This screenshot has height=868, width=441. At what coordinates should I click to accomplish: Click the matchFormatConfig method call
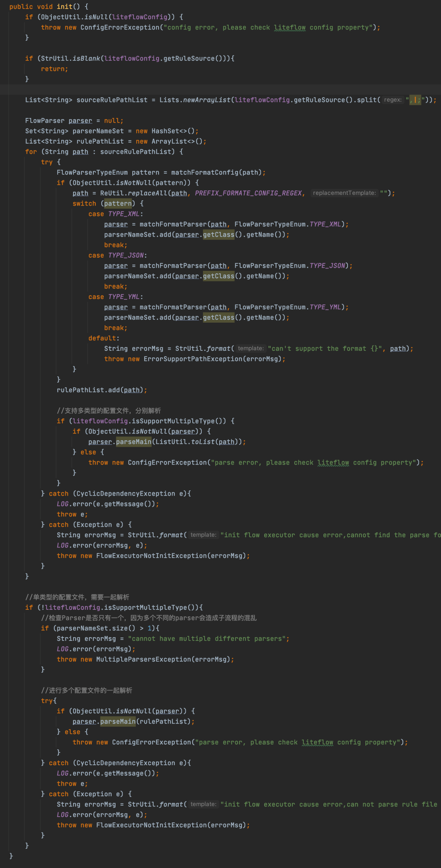pyautogui.click(x=205, y=173)
